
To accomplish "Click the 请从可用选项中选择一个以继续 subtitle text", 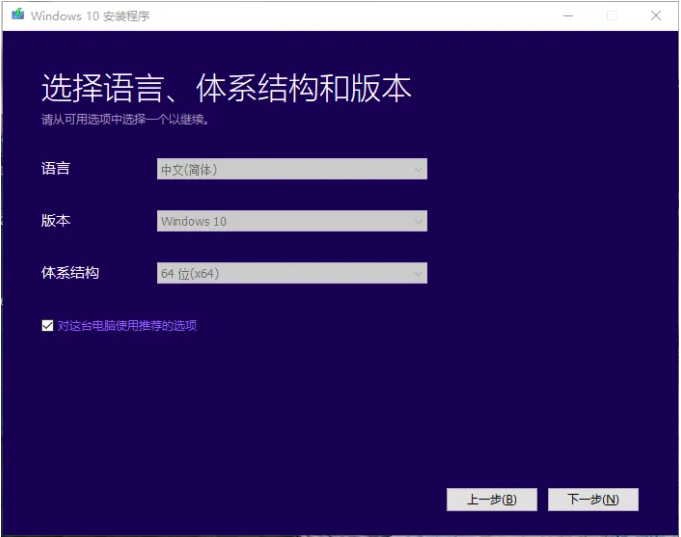I will pos(125,119).
